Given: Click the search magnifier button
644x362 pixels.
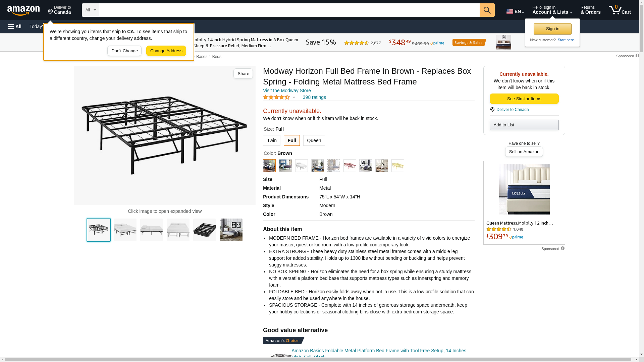Looking at the screenshot, I should click(x=487, y=10).
